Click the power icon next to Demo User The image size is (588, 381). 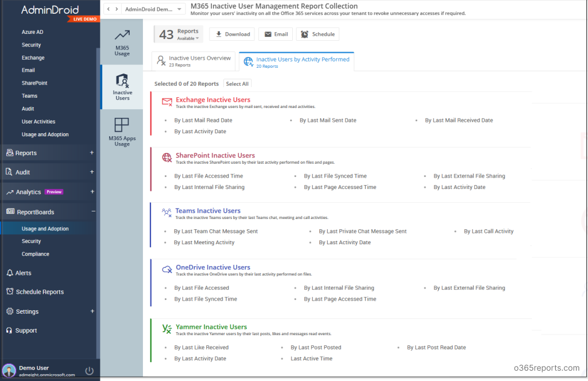[x=89, y=371]
